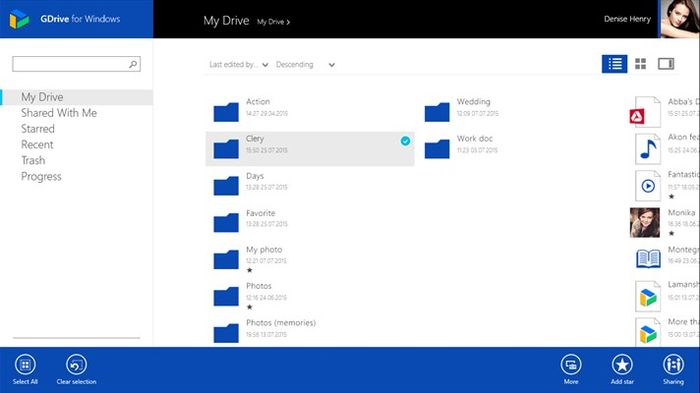
Task: Open the Abba's PDF file icon
Action: pyautogui.click(x=646, y=112)
